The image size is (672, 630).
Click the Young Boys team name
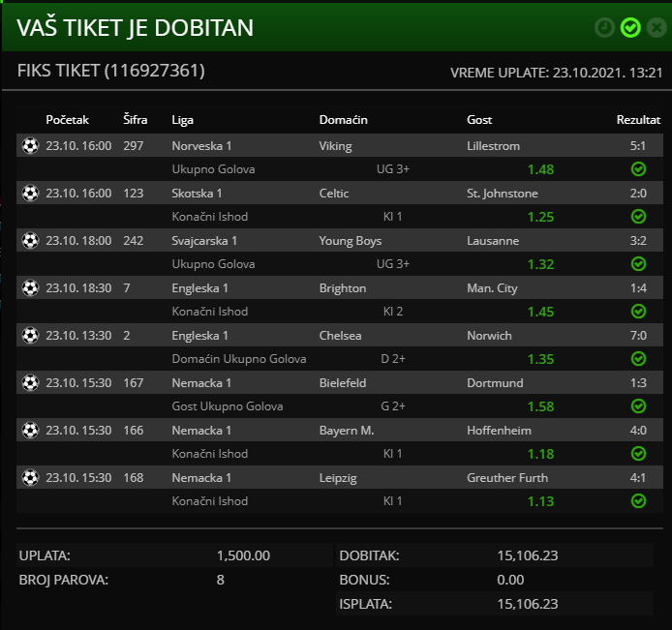(x=351, y=241)
